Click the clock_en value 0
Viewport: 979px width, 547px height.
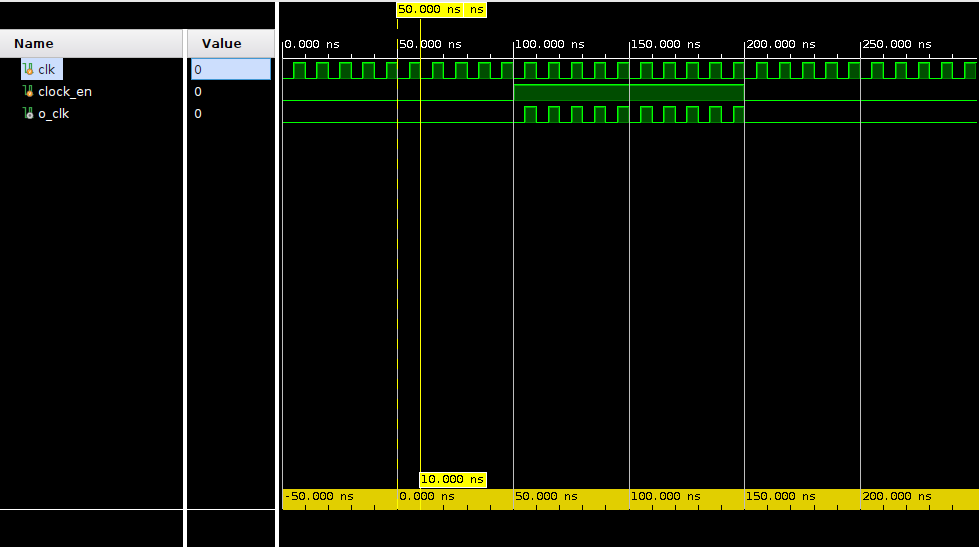click(x=198, y=92)
